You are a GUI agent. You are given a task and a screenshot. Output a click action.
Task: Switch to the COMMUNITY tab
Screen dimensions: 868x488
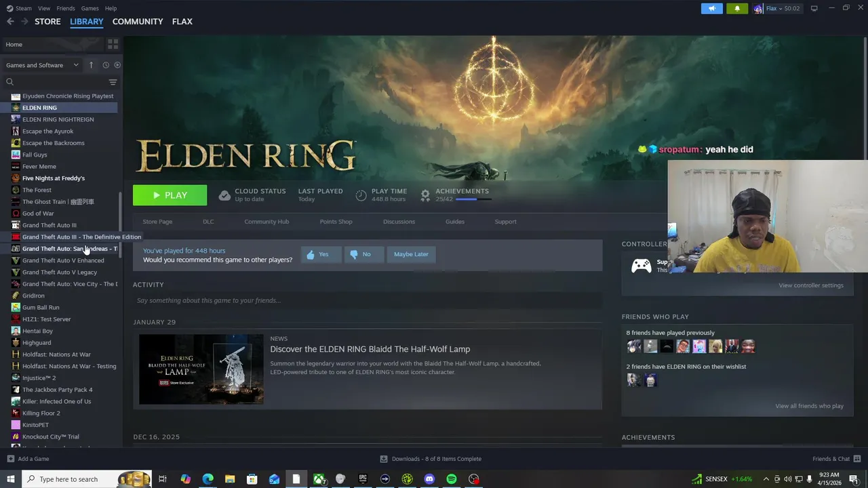pyautogui.click(x=138, y=22)
